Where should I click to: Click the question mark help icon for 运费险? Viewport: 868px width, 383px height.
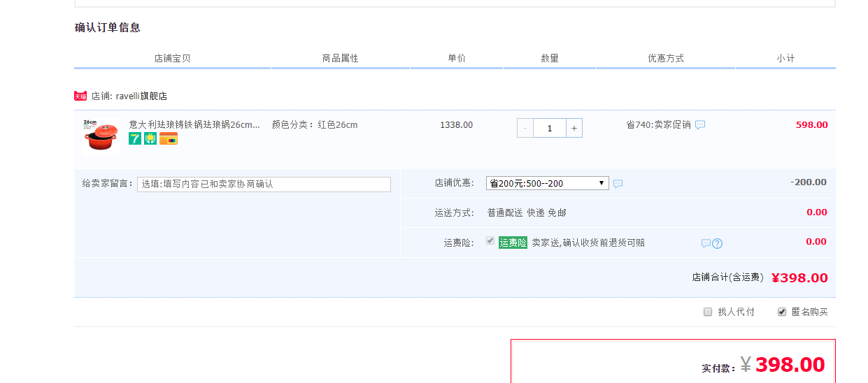pos(717,243)
